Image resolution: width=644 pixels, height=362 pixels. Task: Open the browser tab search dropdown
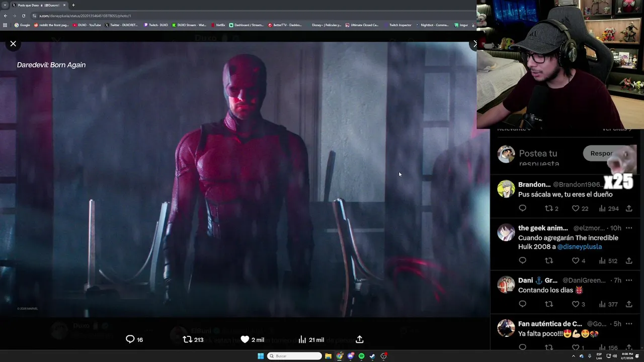tap(4, 5)
